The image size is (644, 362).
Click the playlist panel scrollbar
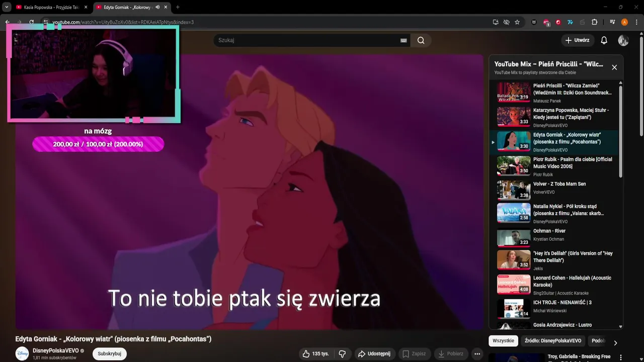[x=620, y=131]
